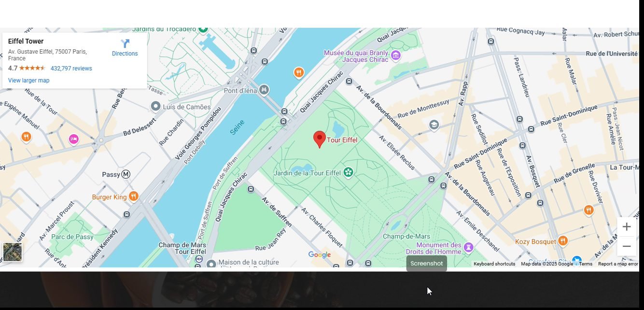Screen dimensions: 644x310
Task: Click the red Tour Eiffel map pin
Action: pyautogui.click(x=319, y=139)
